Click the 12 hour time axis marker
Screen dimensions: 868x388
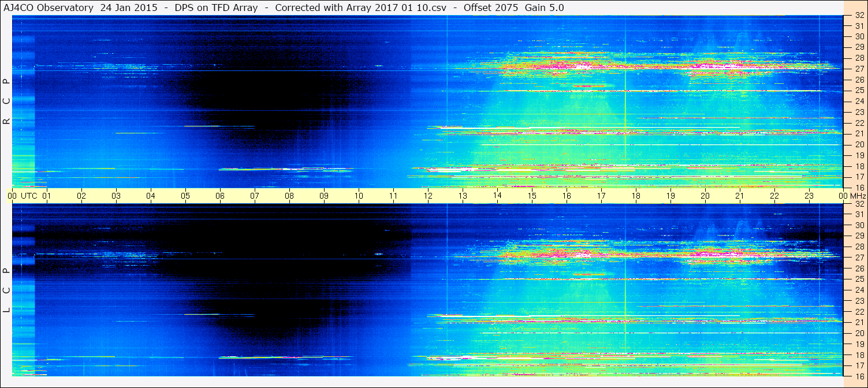(x=428, y=196)
